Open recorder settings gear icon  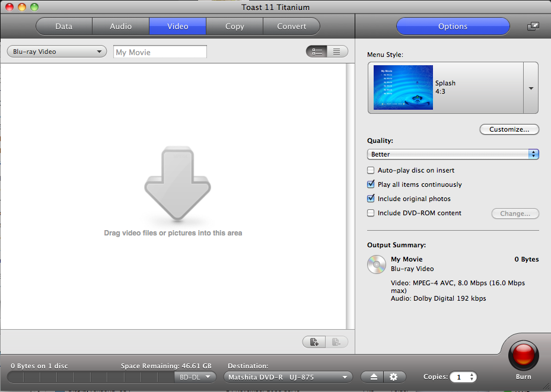(394, 377)
